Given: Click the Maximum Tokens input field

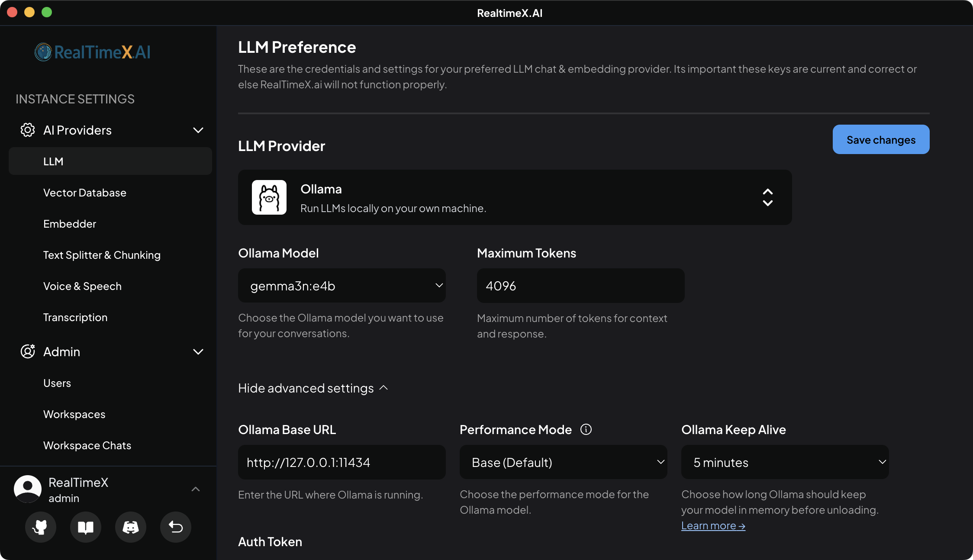Looking at the screenshot, I should 580,286.
